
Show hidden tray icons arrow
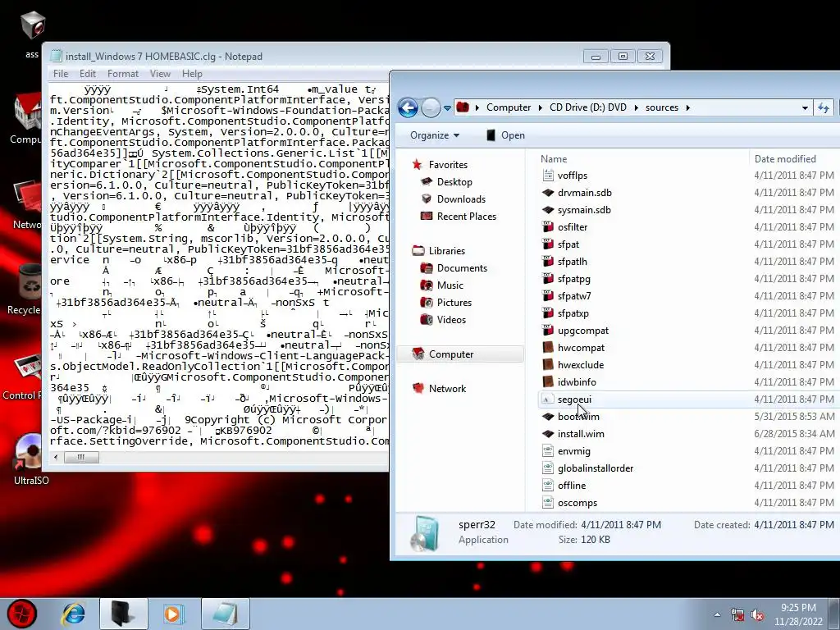[x=717, y=614]
